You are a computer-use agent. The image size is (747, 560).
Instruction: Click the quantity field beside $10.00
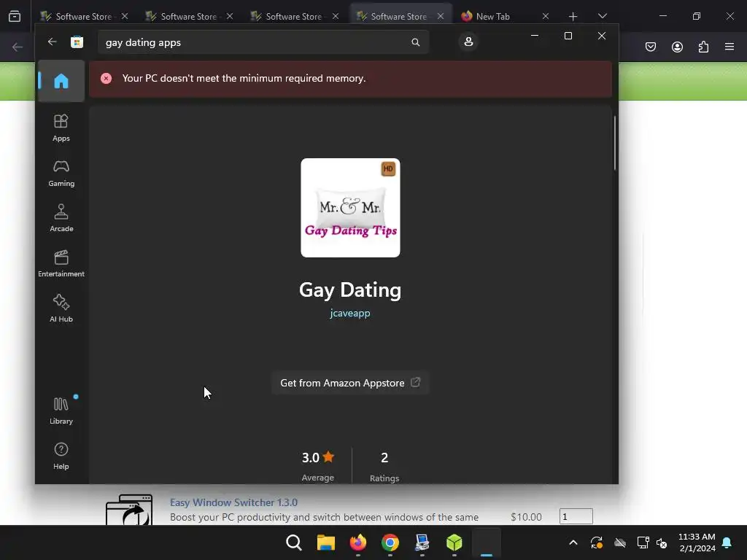tap(576, 516)
